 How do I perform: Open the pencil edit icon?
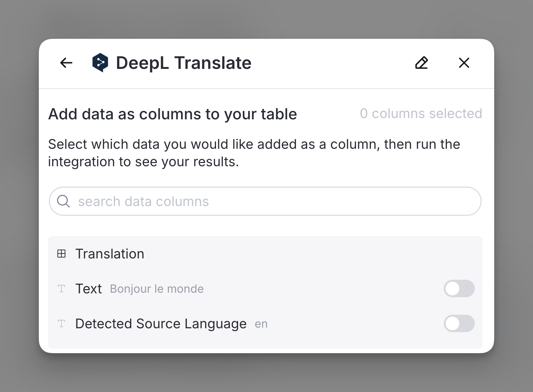click(421, 63)
